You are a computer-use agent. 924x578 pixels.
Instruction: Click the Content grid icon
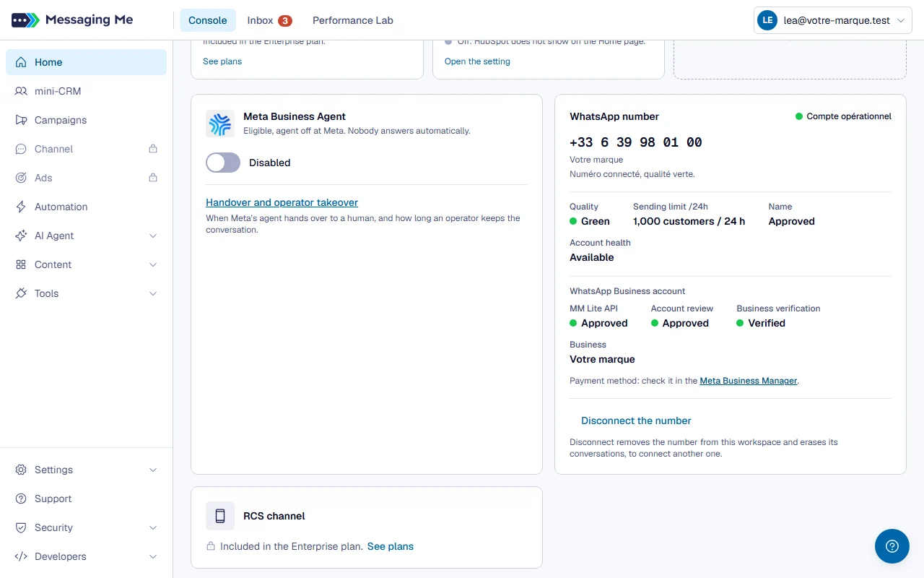click(21, 264)
